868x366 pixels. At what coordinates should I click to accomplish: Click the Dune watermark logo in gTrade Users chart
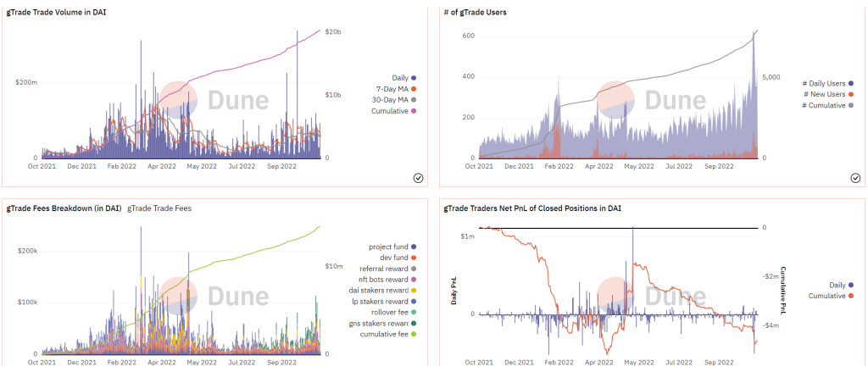click(x=651, y=100)
